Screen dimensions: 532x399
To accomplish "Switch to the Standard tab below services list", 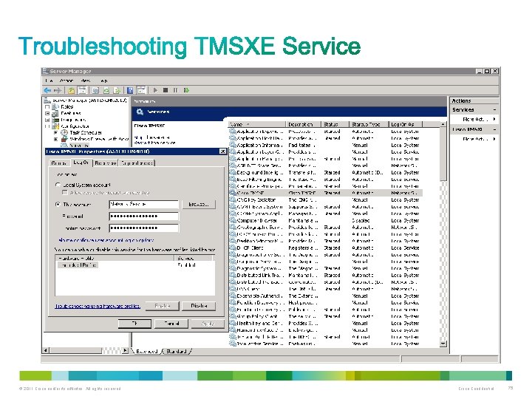I will [177, 352].
